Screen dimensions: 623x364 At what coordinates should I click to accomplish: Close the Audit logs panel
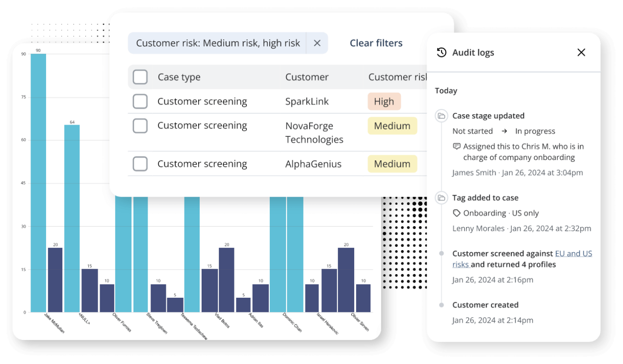click(x=581, y=52)
